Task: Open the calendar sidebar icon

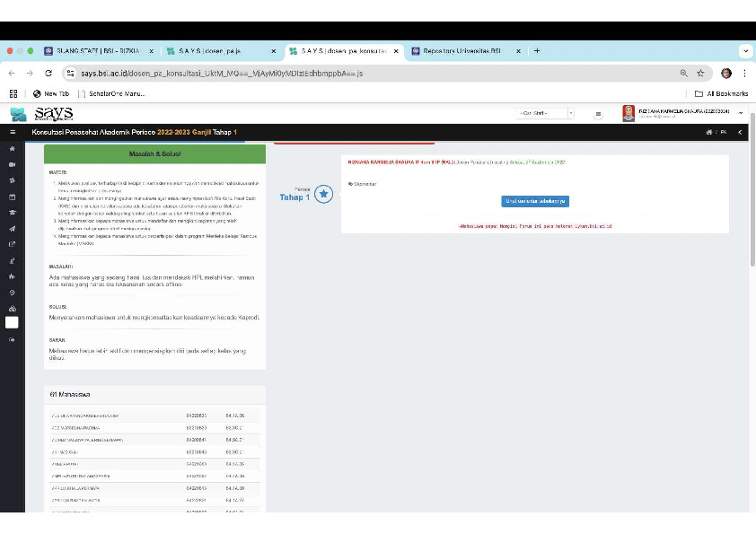Action: (12, 197)
